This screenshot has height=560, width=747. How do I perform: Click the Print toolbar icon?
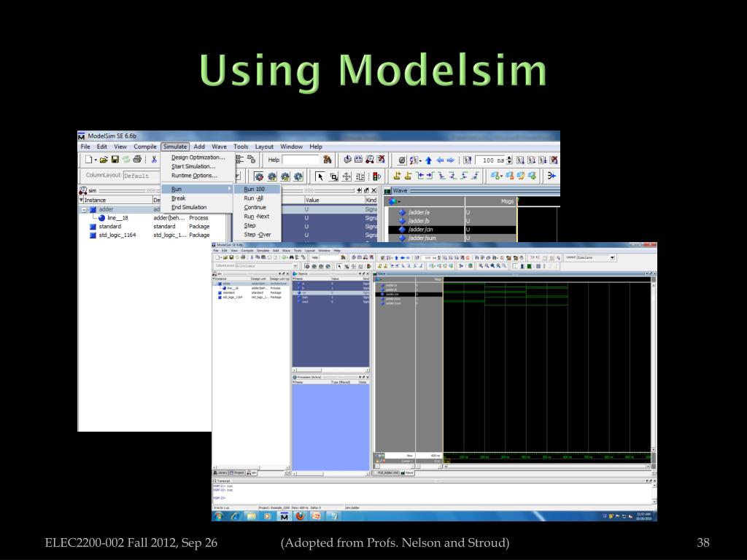[x=138, y=160]
